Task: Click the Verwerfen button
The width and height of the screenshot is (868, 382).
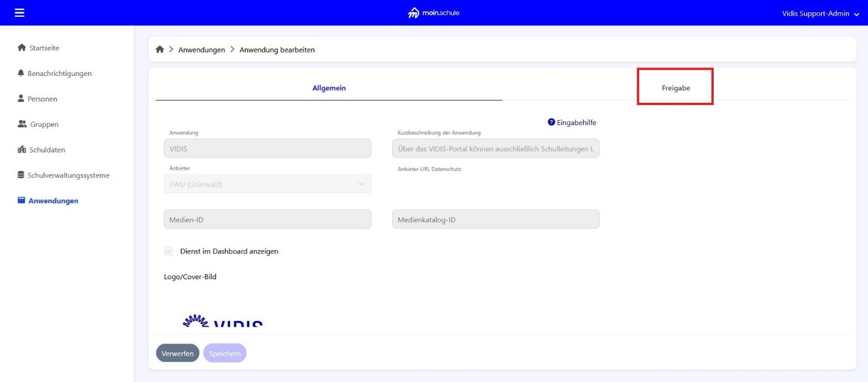Action: click(x=178, y=353)
